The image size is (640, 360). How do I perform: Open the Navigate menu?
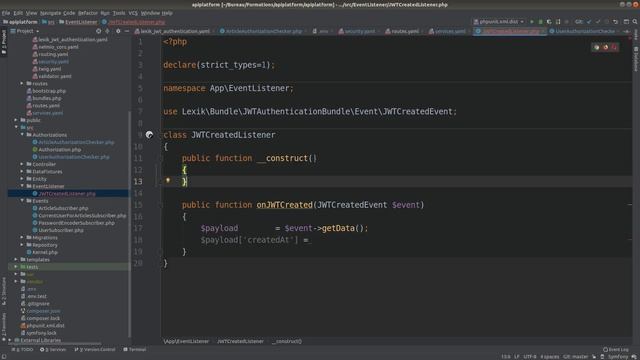[50, 13]
